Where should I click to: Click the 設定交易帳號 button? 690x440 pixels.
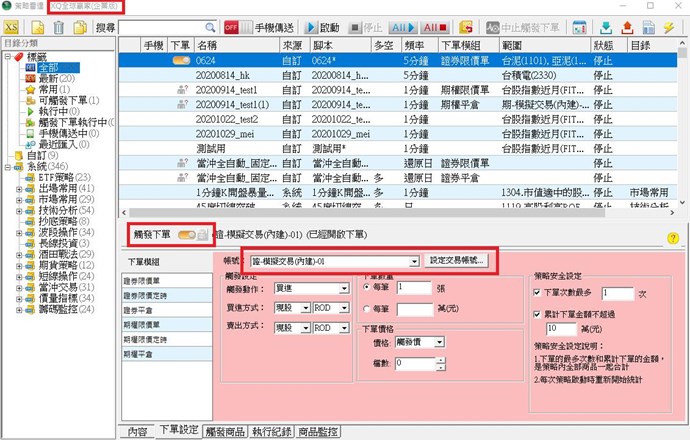tap(458, 260)
